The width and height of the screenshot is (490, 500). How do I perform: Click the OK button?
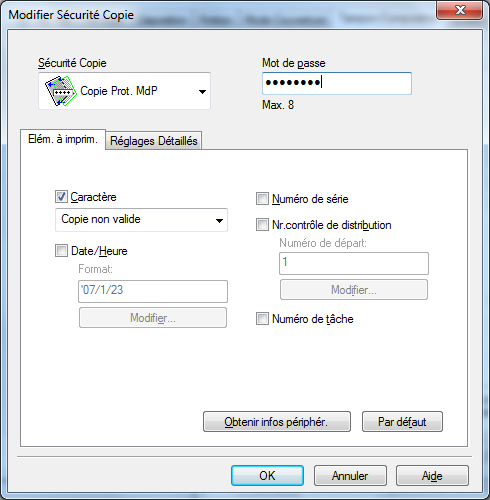(x=267, y=476)
